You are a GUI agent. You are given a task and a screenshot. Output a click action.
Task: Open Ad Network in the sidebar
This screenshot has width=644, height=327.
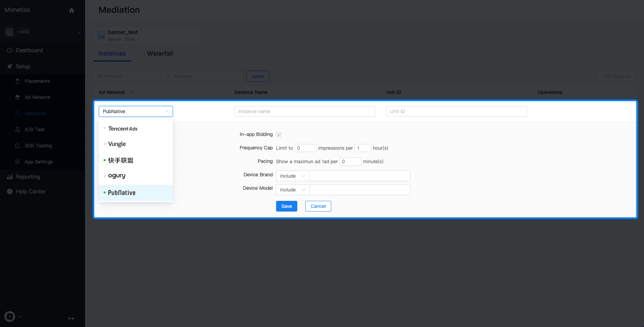point(38,97)
